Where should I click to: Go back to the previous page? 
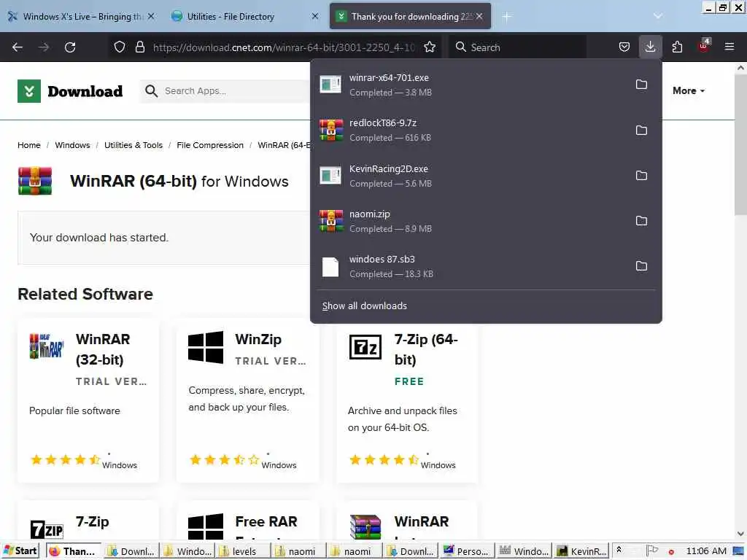pos(18,47)
